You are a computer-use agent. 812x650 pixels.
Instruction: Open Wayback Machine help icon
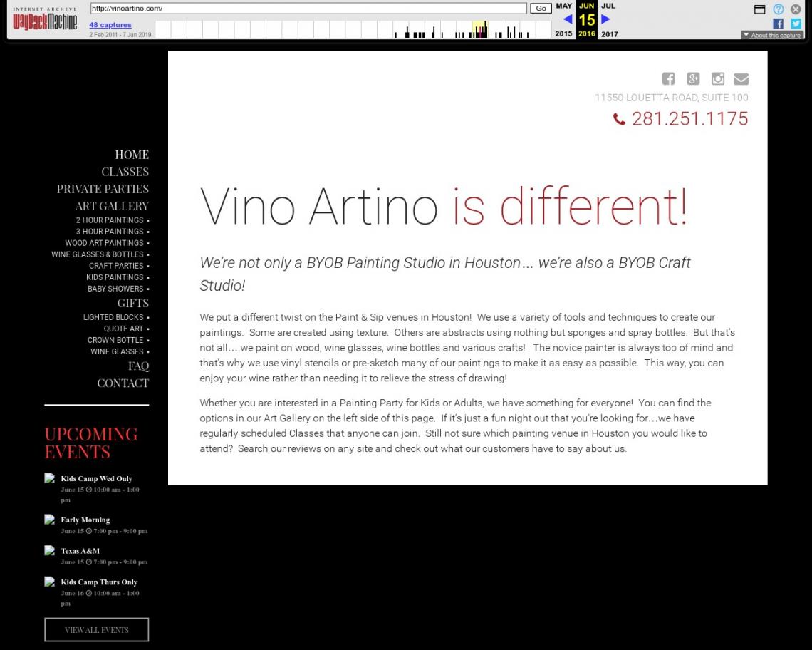pyautogui.click(x=779, y=9)
